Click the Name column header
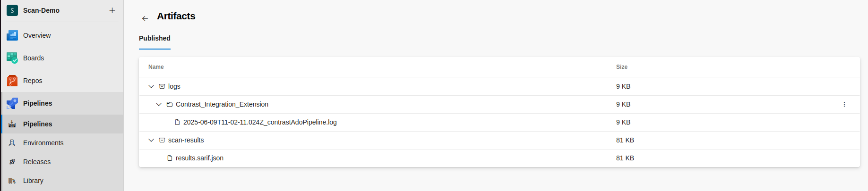The width and height of the screenshot is (868, 191). pyautogui.click(x=156, y=67)
